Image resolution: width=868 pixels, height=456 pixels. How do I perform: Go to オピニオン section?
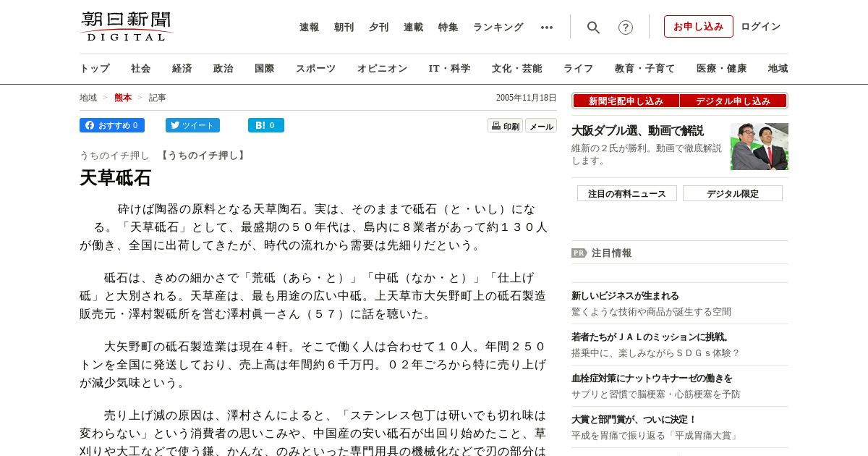coord(382,69)
